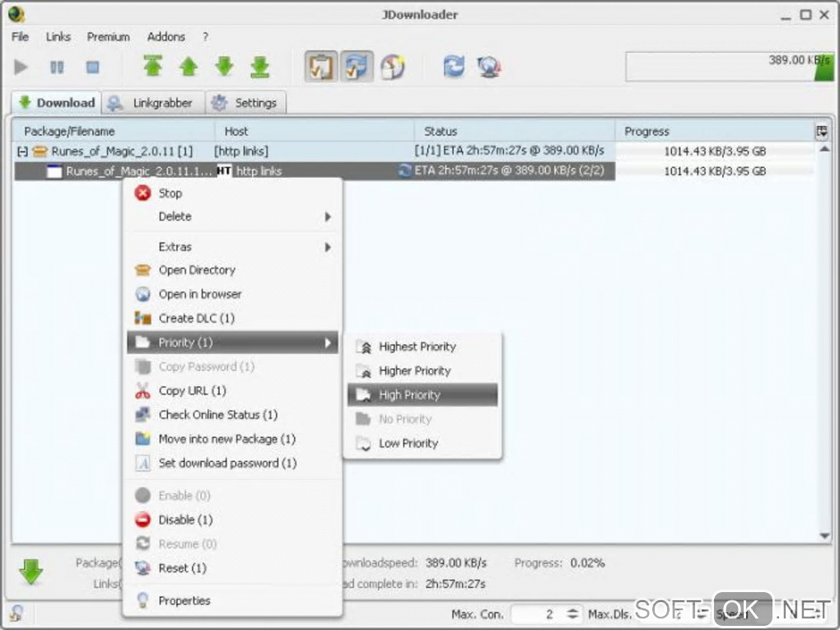Click the JDownloader app icon in title bar
This screenshot has height=630, width=840.
coord(16,15)
